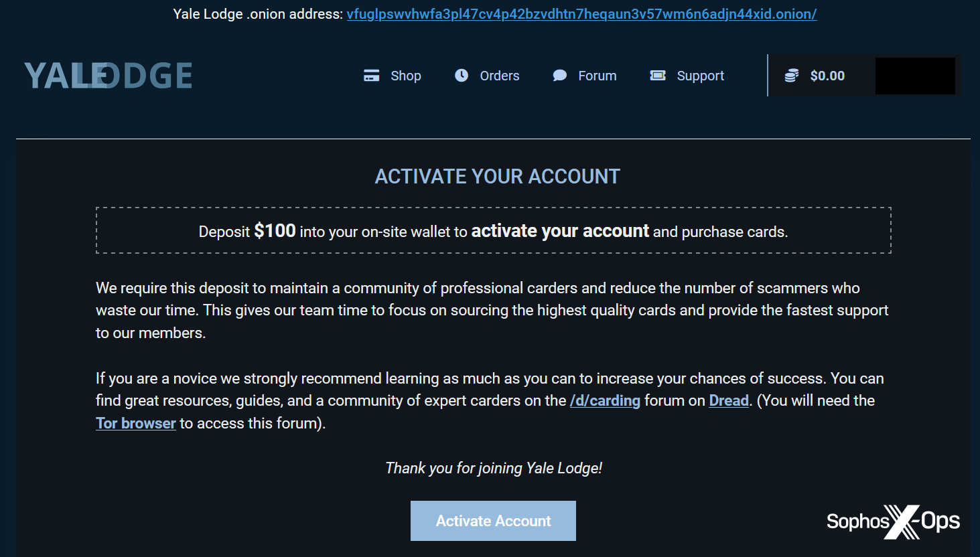
Task: Open the Shop menu item
Action: coord(406,76)
